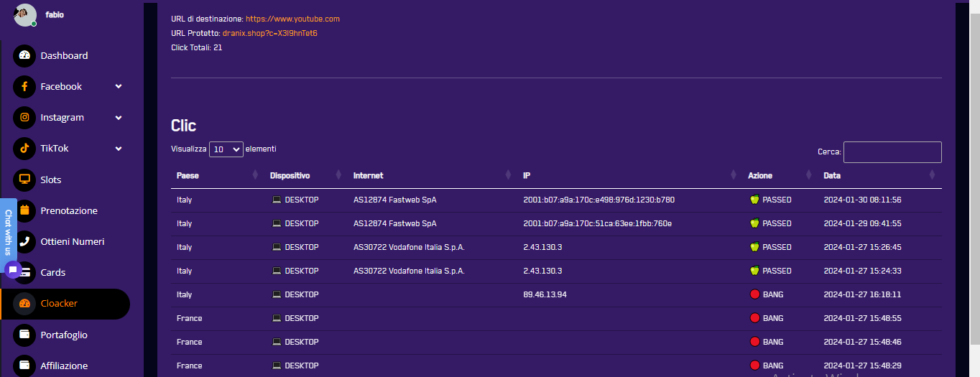Click IP ending in 1230:b780
Viewport: 980px width, 377px height.
click(598, 200)
